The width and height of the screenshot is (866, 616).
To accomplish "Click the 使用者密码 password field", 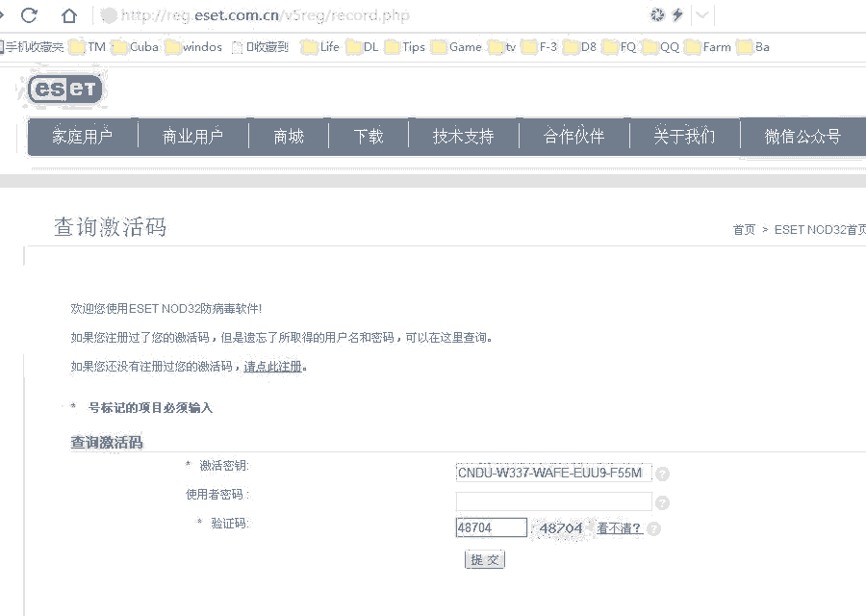I will [x=554, y=501].
